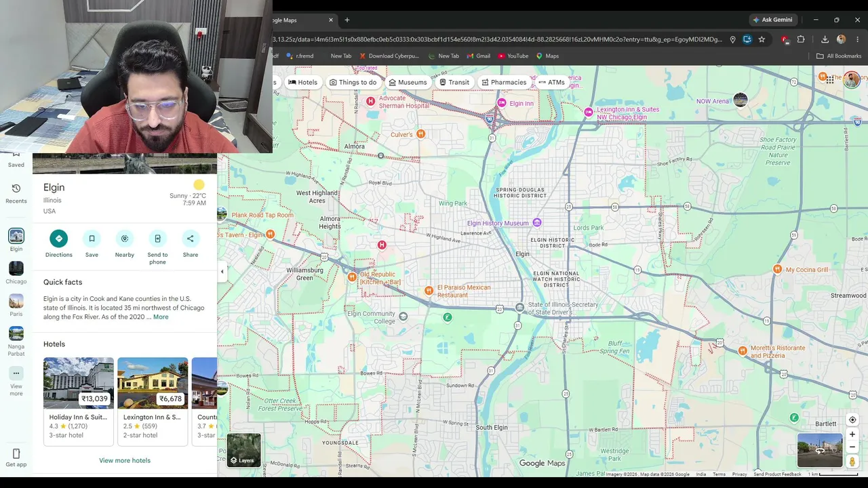
Task: Open Lexington Inn hotel card
Action: (153, 401)
